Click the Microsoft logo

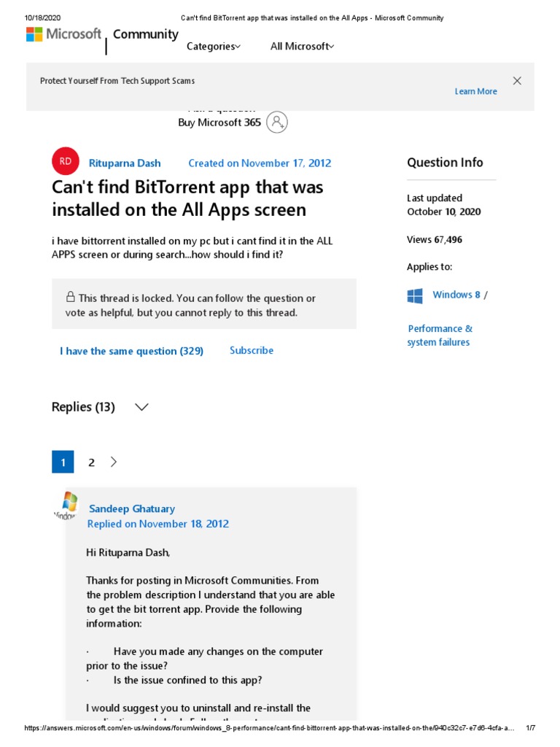[63, 34]
